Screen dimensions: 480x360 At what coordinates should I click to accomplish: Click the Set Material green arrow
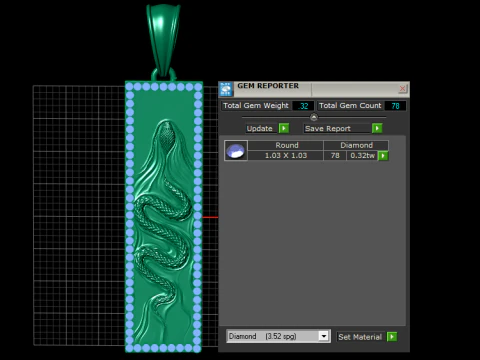pyautogui.click(x=392, y=337)
